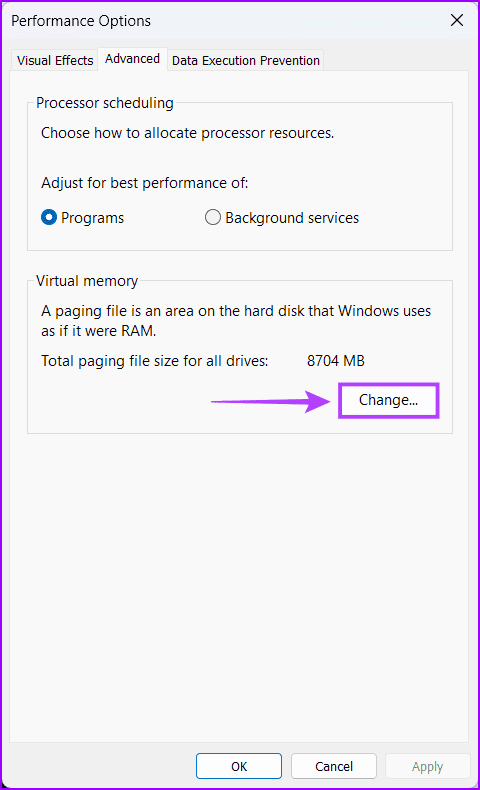The height and width of the screenshot is (790, 480).
Task: Click the greyed-out Apply button
Action: pyautogui.click(x=428, y=766)
